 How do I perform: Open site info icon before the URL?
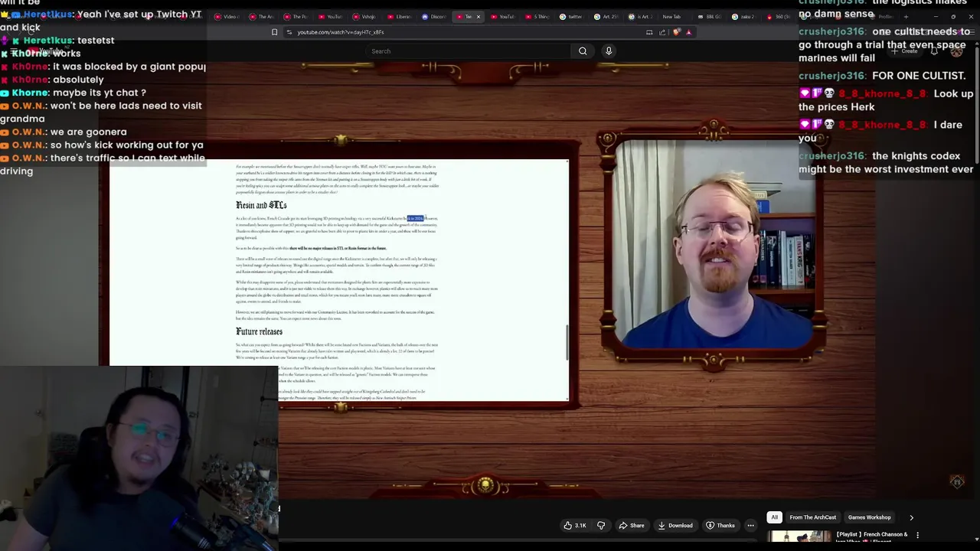click(289, 32)
